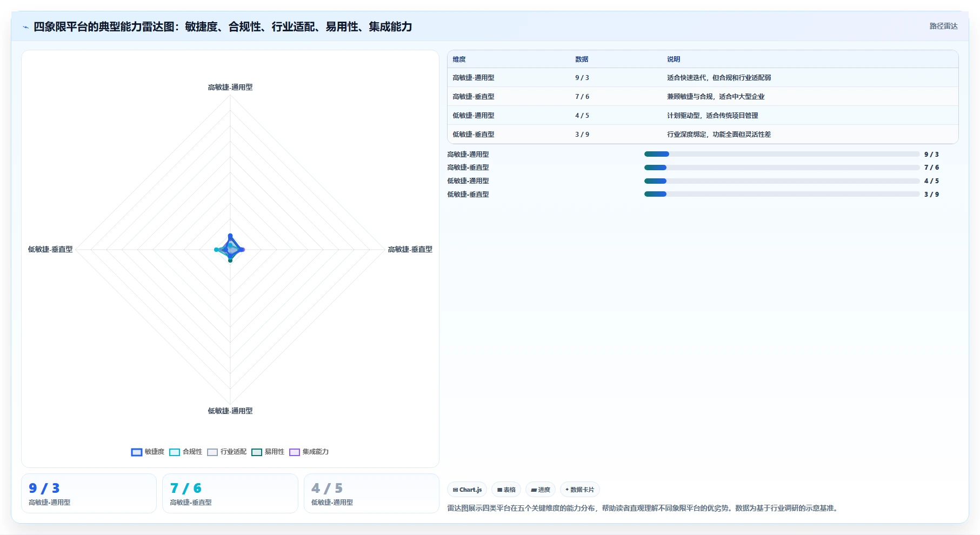This screenshot has height=535, width=980.
Task: Click description 计划驱动型，适合传统项目管理
Action: pos(712,116)
